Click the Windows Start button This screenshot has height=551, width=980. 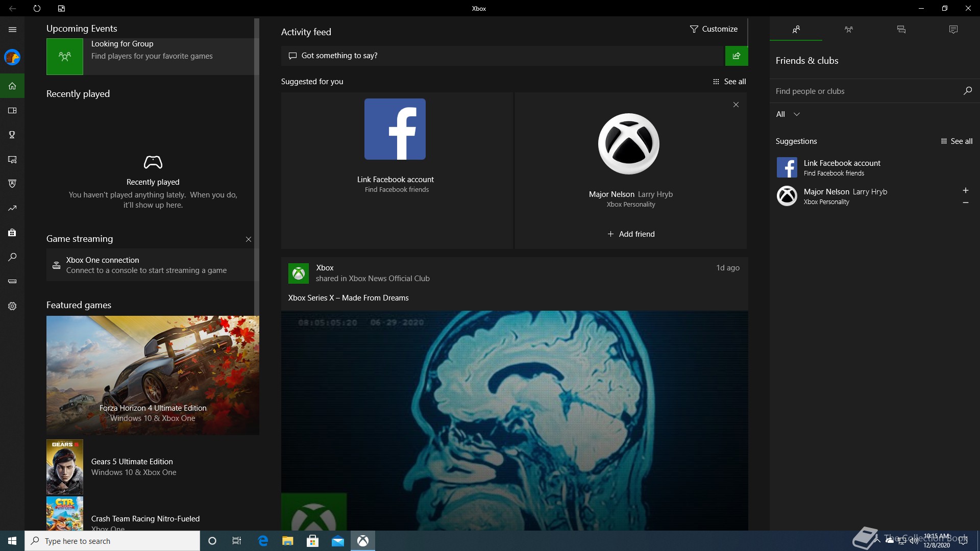[12, 541]
